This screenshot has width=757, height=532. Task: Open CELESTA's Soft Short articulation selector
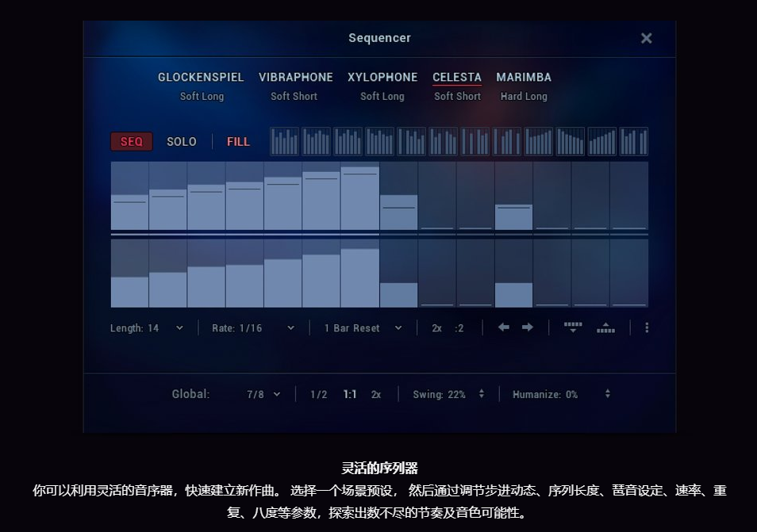[458, 97]
